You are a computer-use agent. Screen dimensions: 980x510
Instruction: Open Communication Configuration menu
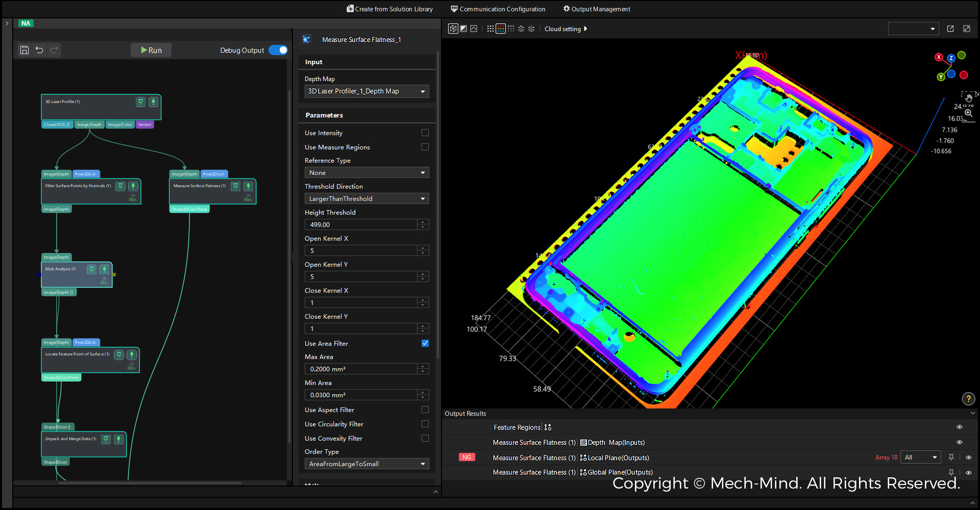(498, 9)
